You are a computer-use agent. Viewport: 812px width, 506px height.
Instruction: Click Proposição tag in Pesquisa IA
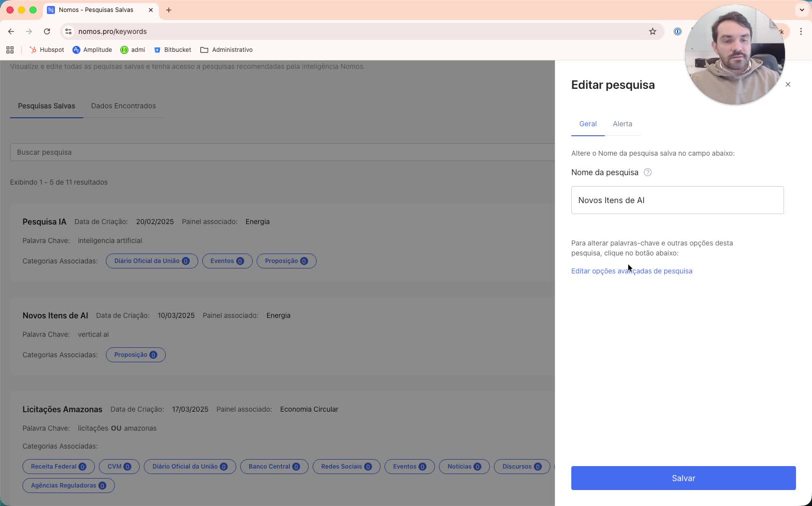[287, 261]
